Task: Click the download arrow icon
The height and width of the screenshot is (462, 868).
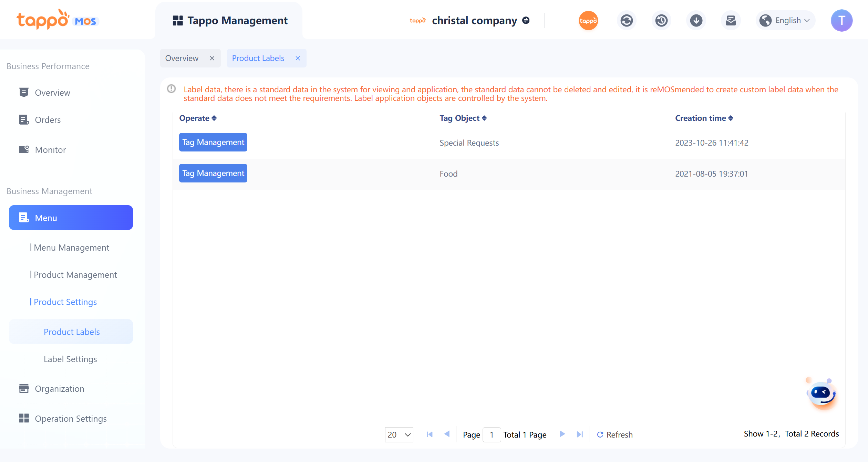Action: [x=696, y=21]
